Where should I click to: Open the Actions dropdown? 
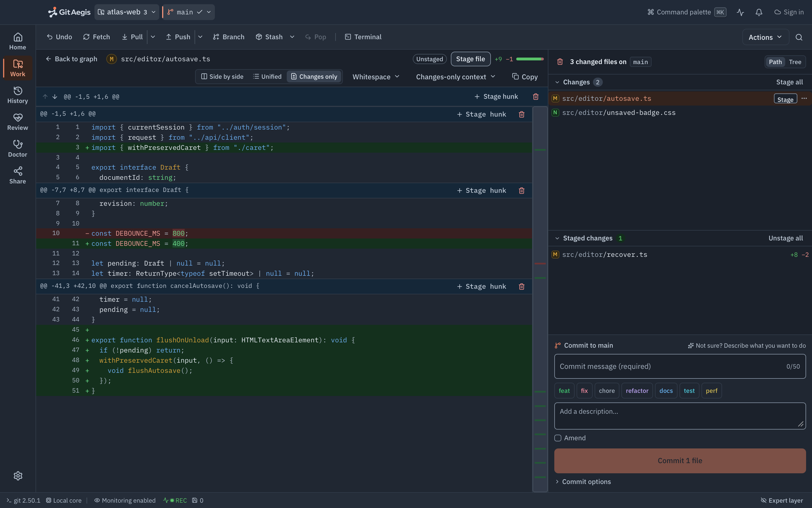click(x=765, y=37)
